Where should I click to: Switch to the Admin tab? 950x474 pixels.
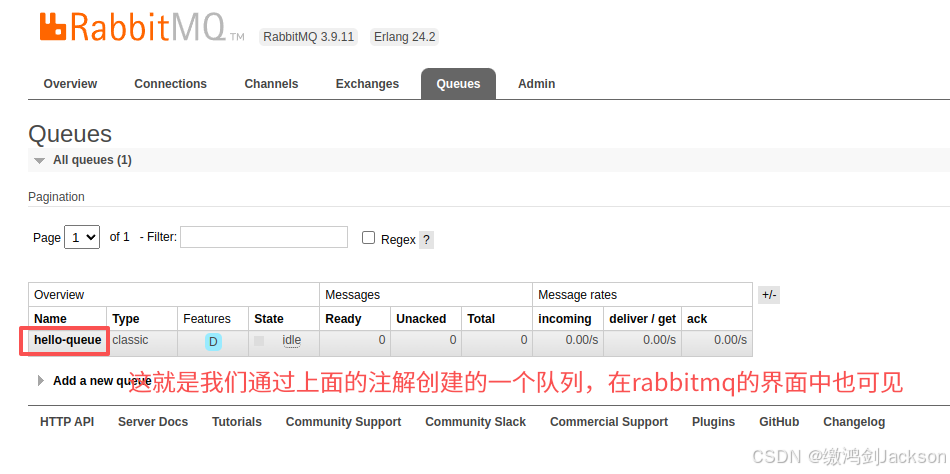536,84
